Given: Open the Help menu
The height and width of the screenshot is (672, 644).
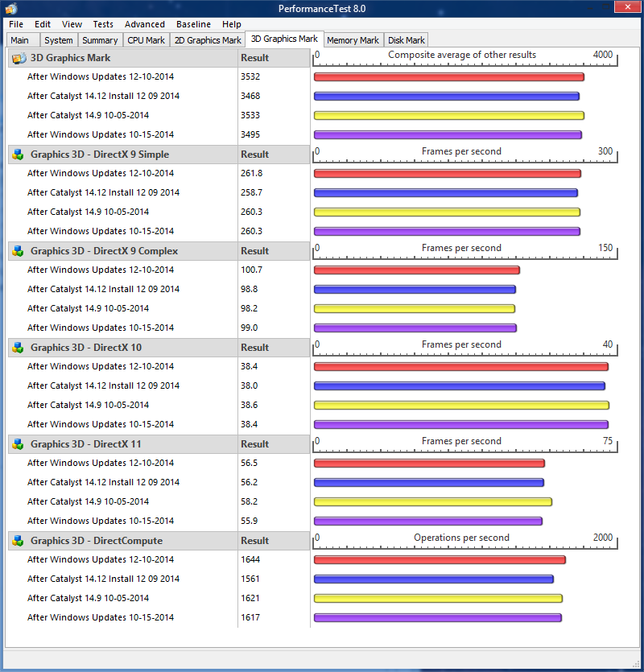Looking at the screenshot, I should (232, 24).
